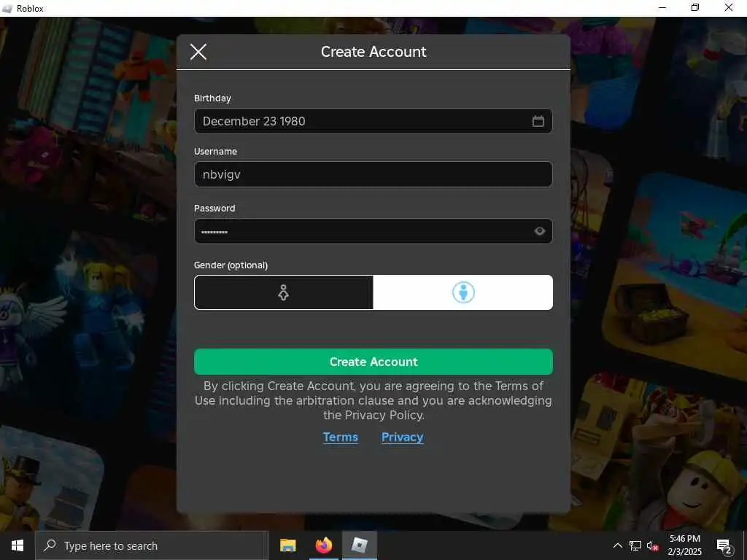The height and width of the screenshot is (560, 747).
Task: Click the Roblox taskbar icon
Action: tap(359, 545)
